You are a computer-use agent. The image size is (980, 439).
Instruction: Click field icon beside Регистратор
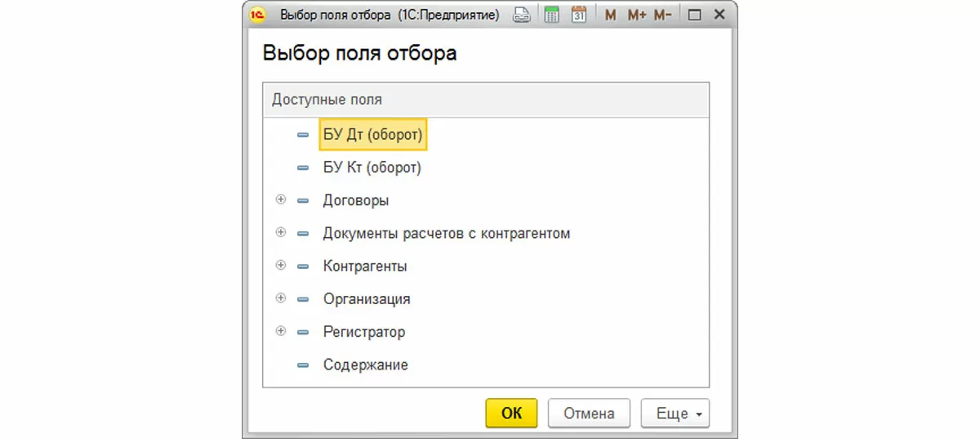point(303,333)
